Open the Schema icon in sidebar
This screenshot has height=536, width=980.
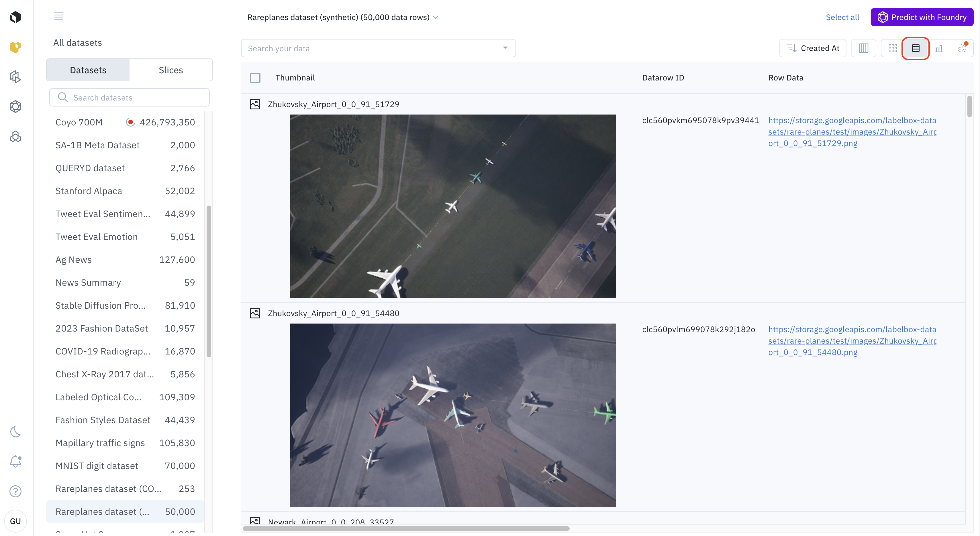pos(15,137)
